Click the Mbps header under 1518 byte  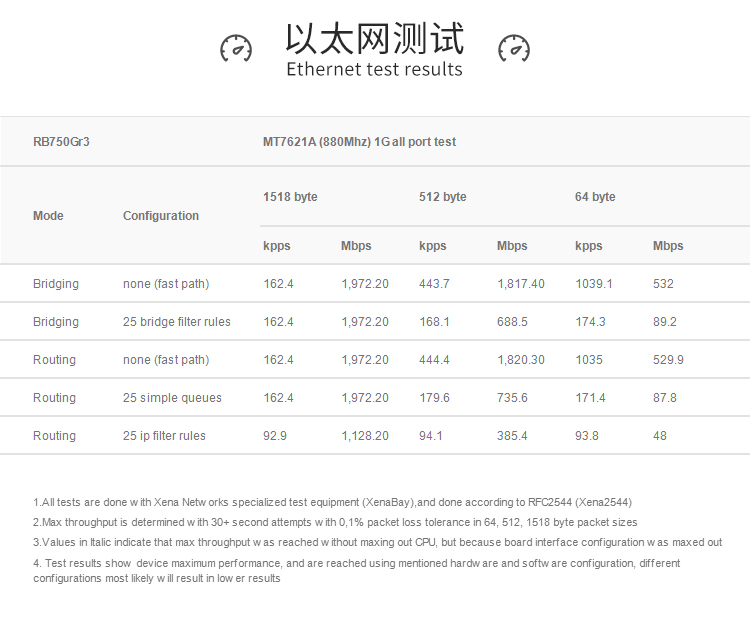(x=356, y=246)
